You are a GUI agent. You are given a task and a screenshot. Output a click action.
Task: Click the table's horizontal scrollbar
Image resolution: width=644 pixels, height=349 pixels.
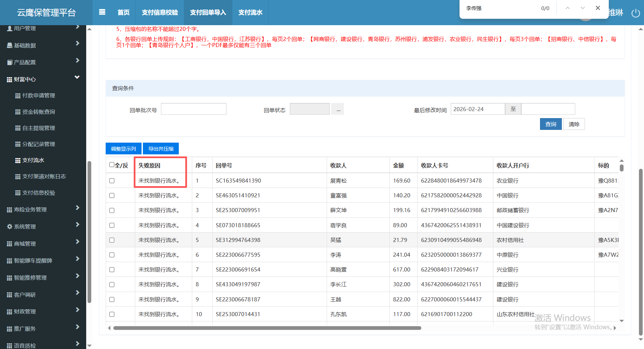tap(267, 328)
